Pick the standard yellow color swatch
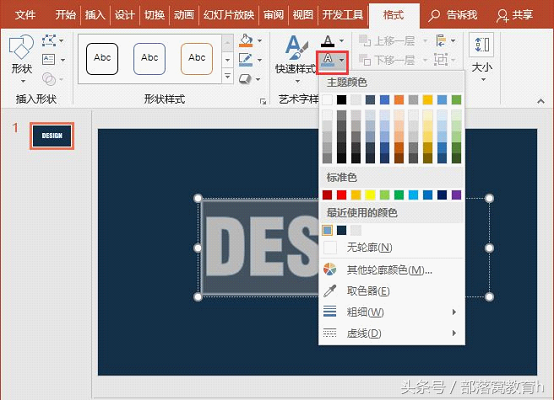 (370, 195)
